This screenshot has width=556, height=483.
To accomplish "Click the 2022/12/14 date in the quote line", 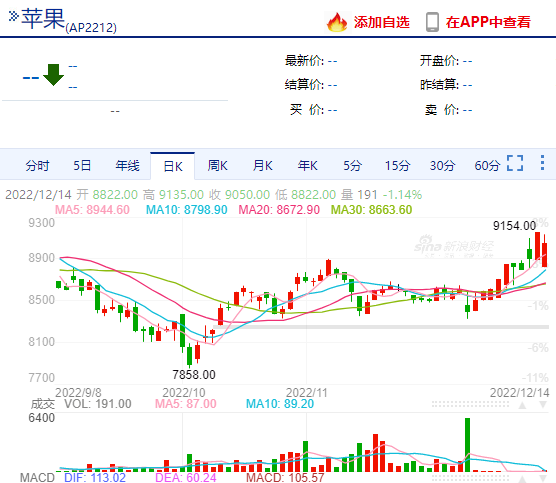I will (x=38, y=195).
